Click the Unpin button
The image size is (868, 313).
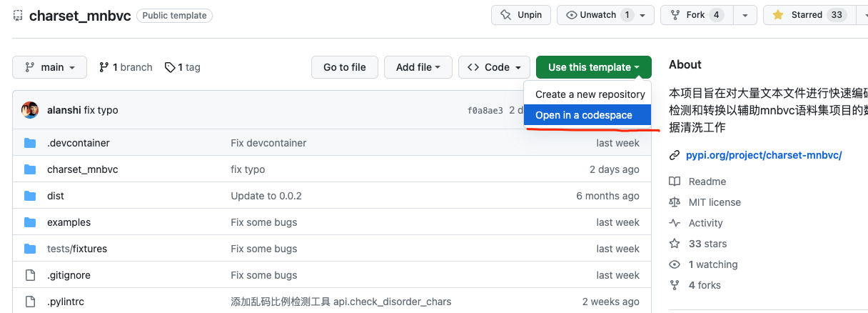click(x=521, y=15)
